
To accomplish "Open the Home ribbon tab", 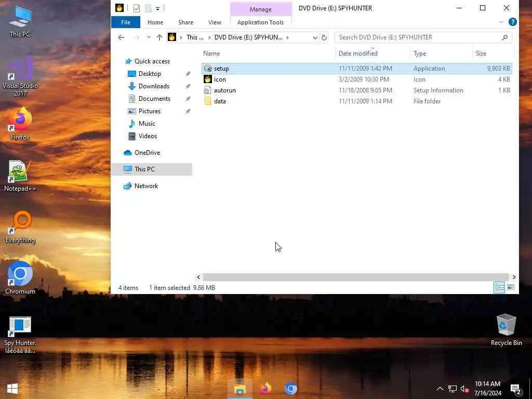I will pyautogui.click(x=155, y=22).
